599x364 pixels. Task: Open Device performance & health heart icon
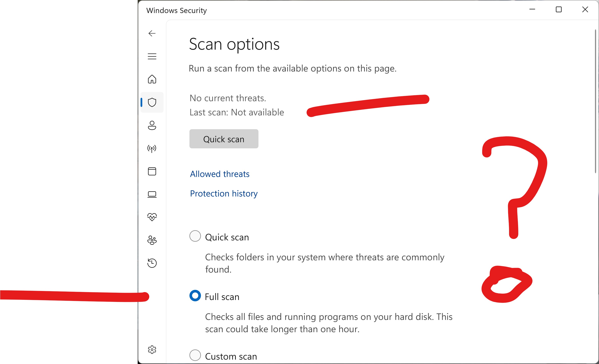coord(152,217)
